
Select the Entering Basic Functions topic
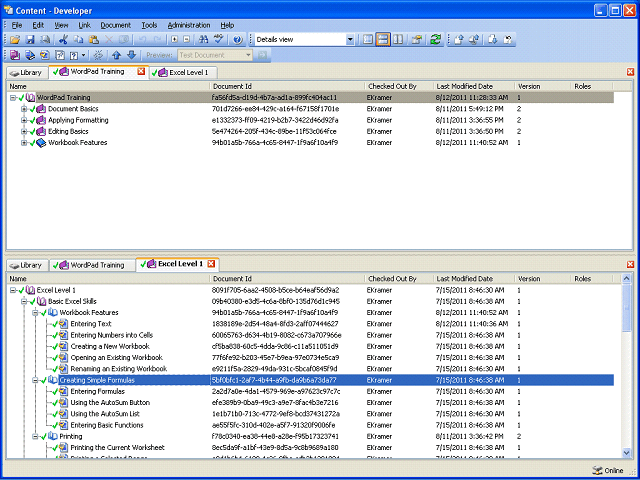pos(107,425)
